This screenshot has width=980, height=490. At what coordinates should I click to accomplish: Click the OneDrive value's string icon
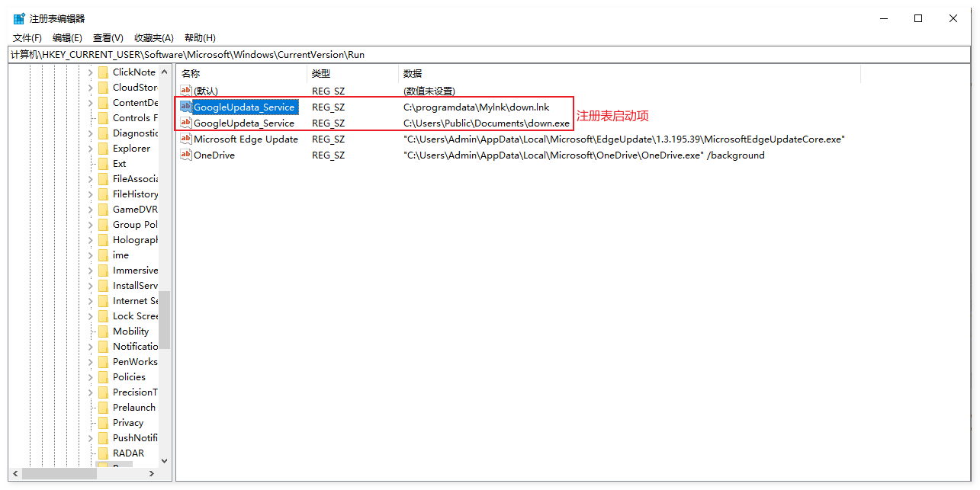pyautogui.click(x=186, y=155)
